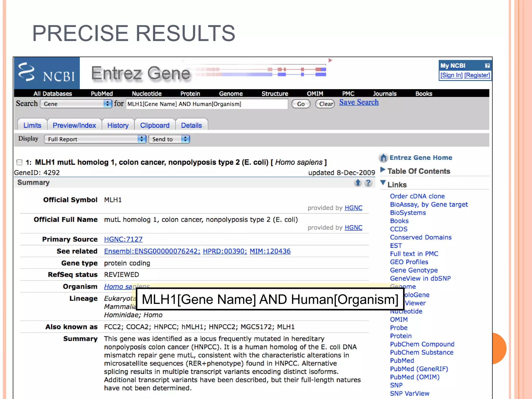Click the Save Search link
The width and height of the screenshot is (532, 399).
(359, 102)
